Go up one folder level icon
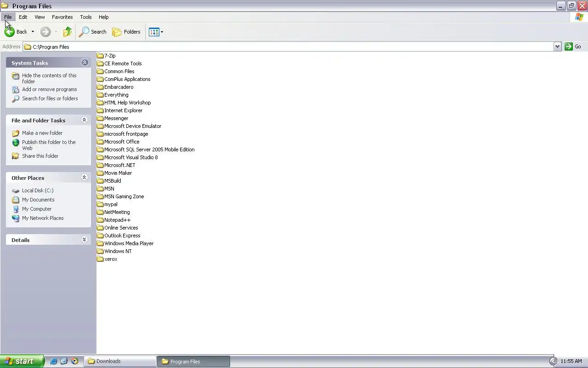 coord(68,32)
